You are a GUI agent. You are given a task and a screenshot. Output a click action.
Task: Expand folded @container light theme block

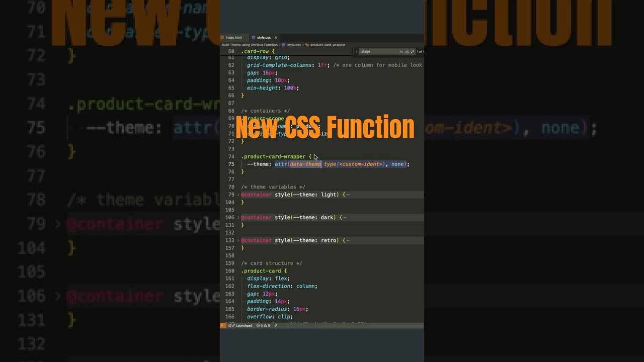point(238,195)
